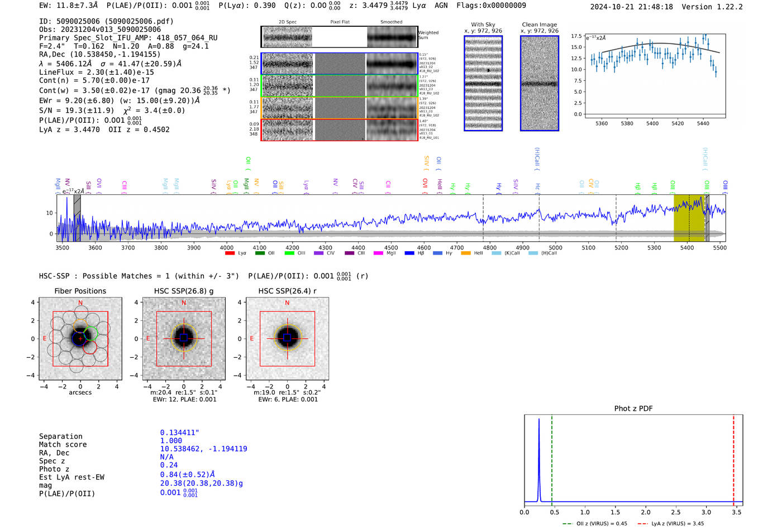This screenshot has width=782, height=532.
Task: Click the CIII legend swatch
Action: (350, 253)
